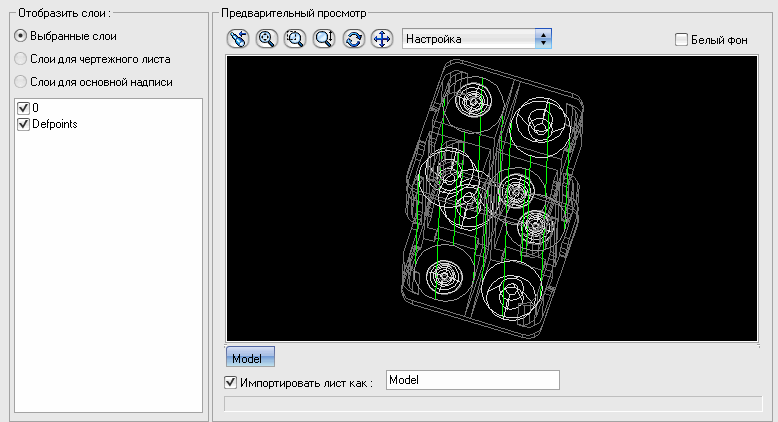778x422 pixels.
Task: Click the leftmost pick tool icon in preview toolbar
Action: (x=237, y=39)
